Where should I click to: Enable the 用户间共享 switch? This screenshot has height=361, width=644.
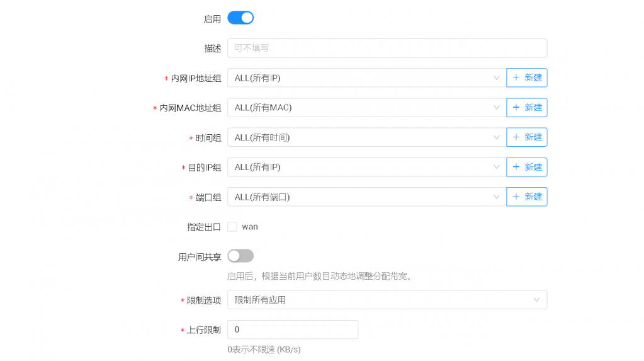240,256
